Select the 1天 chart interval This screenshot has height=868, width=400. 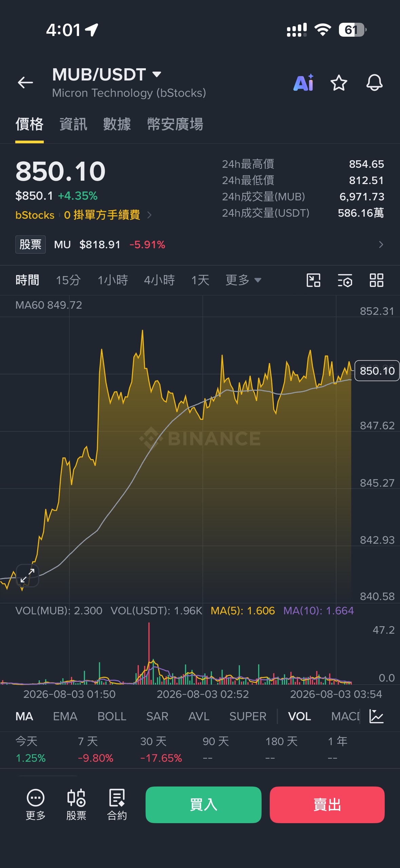coord(200,280)
